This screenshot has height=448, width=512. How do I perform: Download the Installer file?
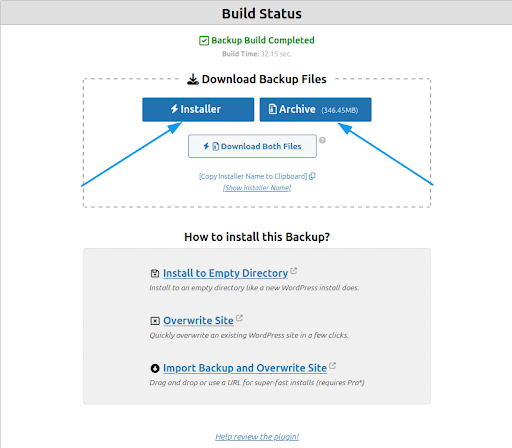point(198,109)
